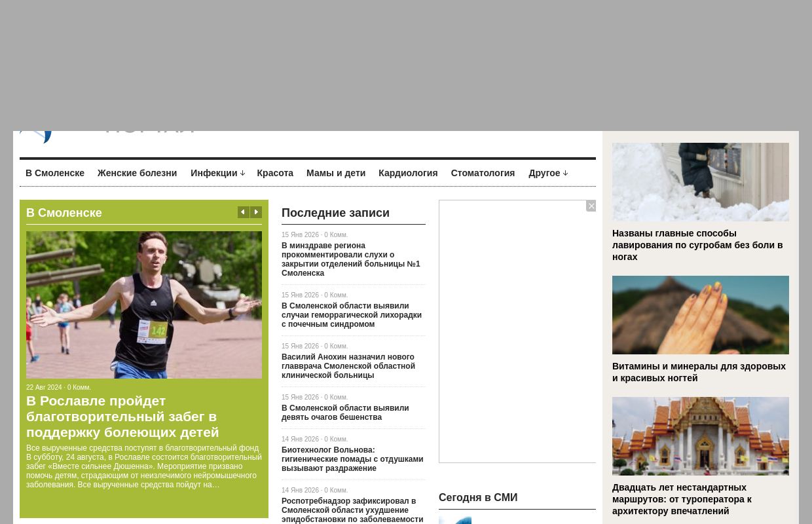
Task: Click the next slide arrow in В Смоленске
Action: point(256,212)
